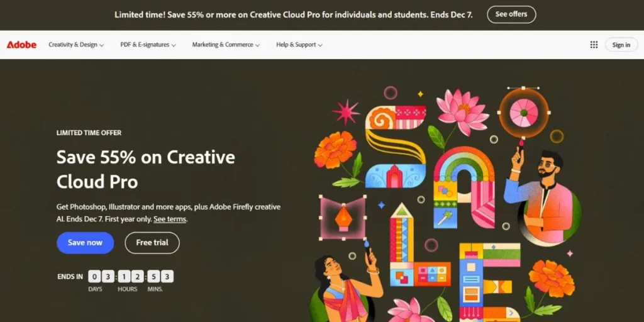Image resolution: width=644 pixels, height=322 pixels.
Task: Expand the PDF & E-signatures menu
Action: coord(148,45)
